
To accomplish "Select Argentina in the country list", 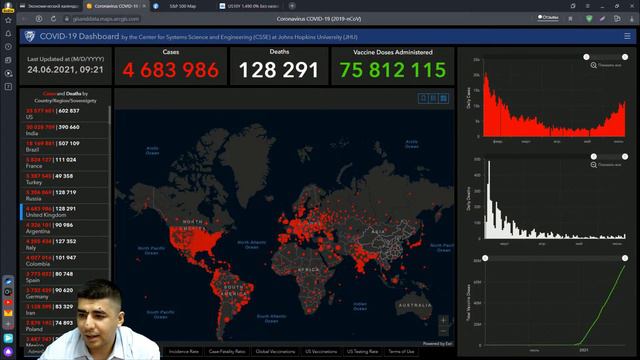I will click(65, 228).
